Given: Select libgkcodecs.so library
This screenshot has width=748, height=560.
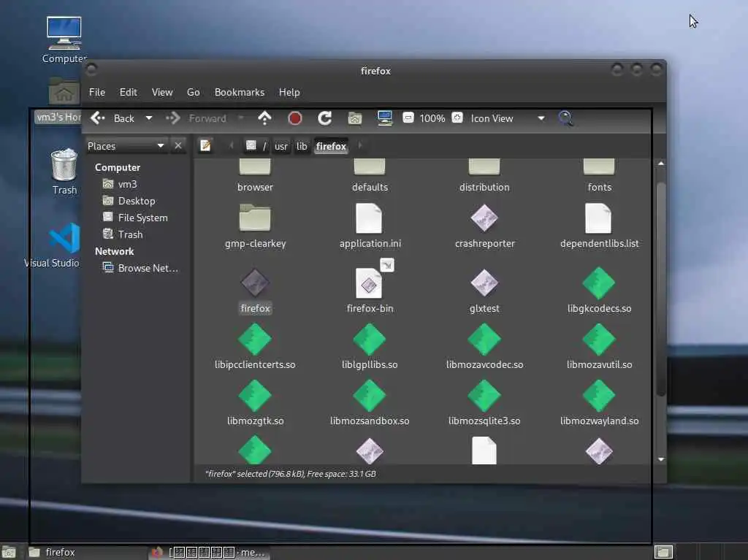Looking at the screenshot, I should pyautogui.click(x=599, y=291).
